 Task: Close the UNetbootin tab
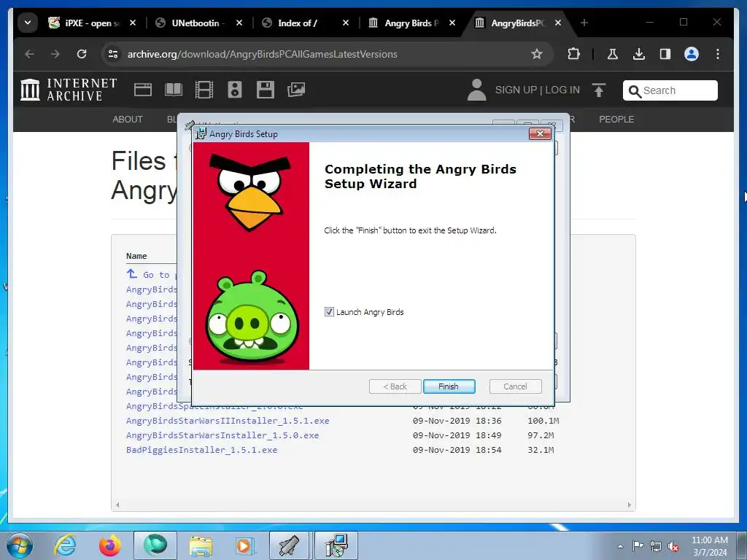point(239,23)
